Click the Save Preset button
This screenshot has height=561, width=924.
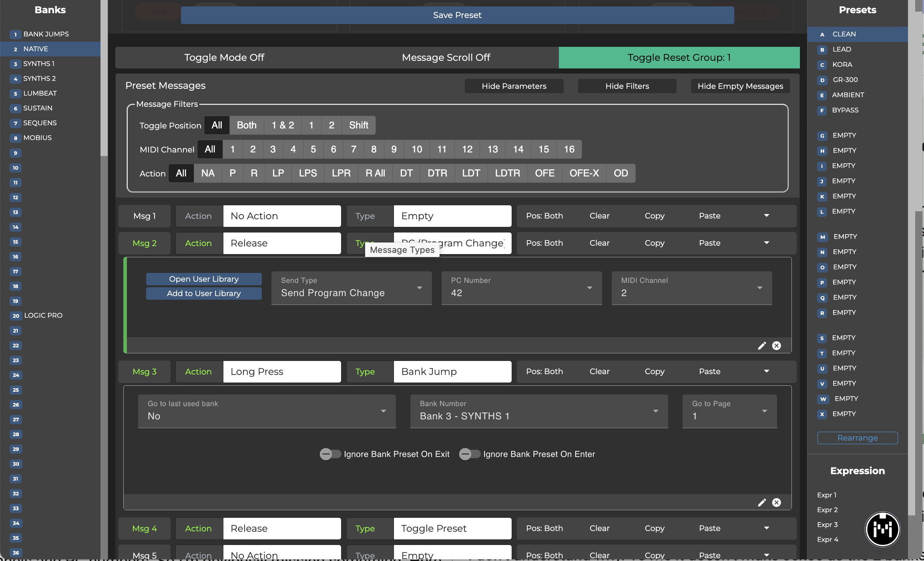pos(457,15)
